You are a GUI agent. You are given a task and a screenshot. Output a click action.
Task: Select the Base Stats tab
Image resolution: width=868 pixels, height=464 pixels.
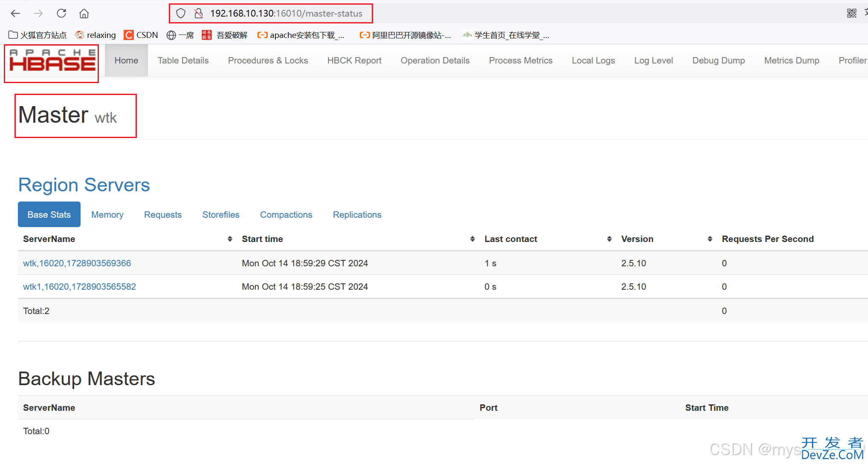(x=49, y=214)
